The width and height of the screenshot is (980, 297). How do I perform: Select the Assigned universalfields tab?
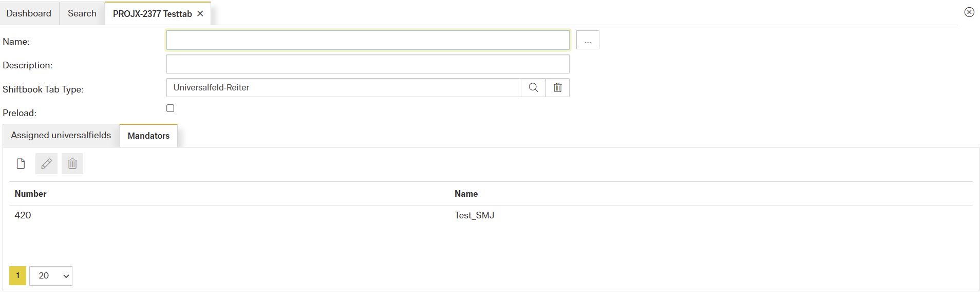[61, 136]
